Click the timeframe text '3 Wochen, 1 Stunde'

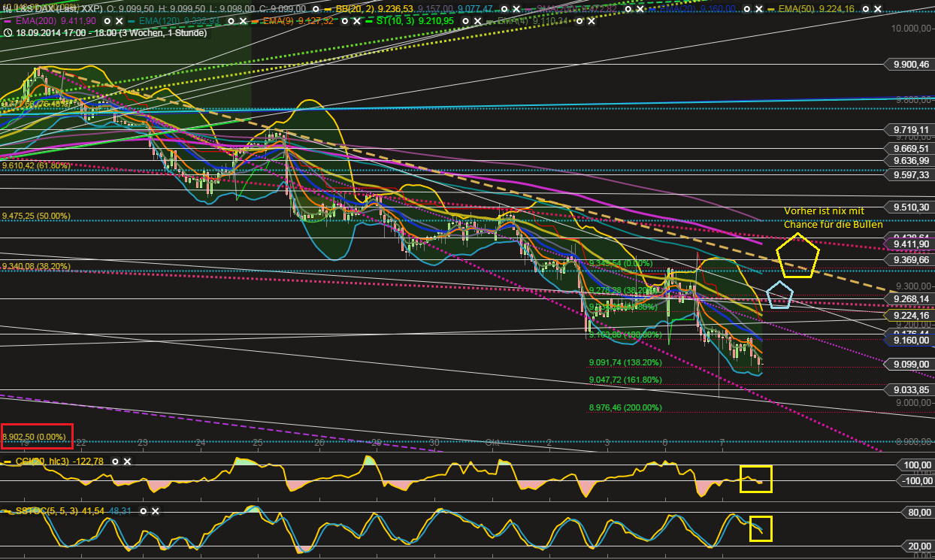tap(163, 33)
